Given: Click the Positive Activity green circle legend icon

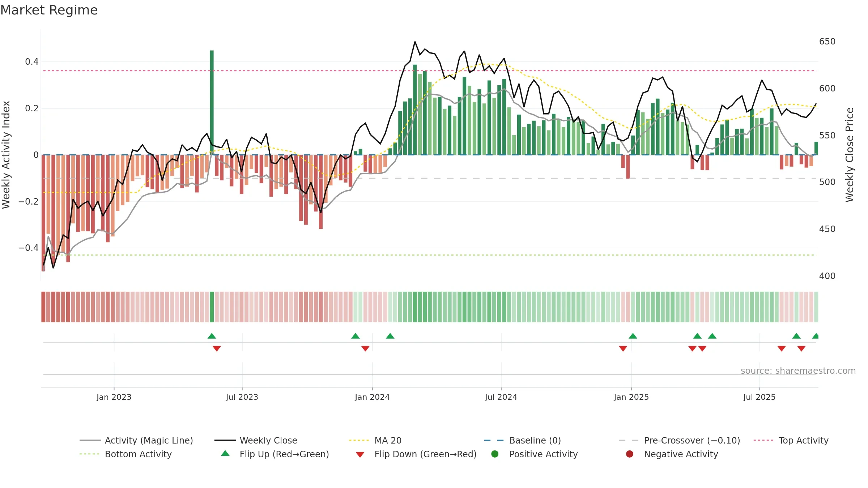Looking at the screenshot, I should pos(495,454).
